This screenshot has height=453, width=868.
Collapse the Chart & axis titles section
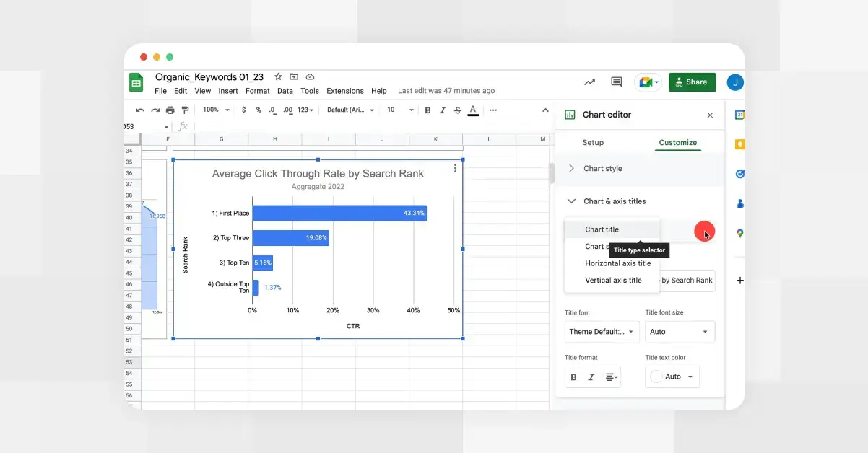pos(571,201)
